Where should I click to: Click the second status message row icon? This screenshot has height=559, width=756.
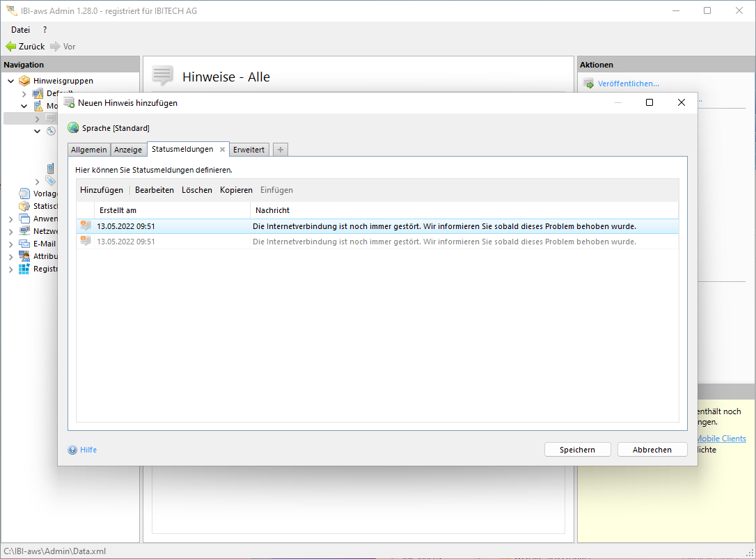(x=86, y=242)
